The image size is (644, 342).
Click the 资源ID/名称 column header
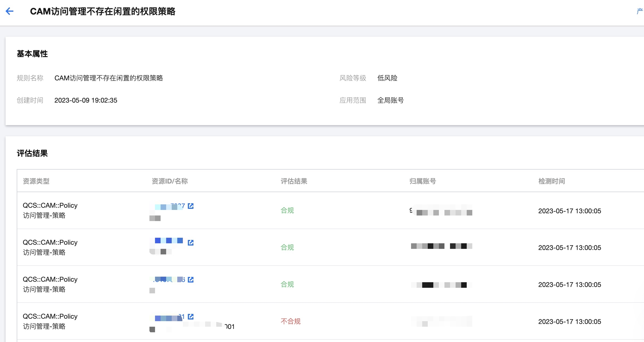(169, 181)
